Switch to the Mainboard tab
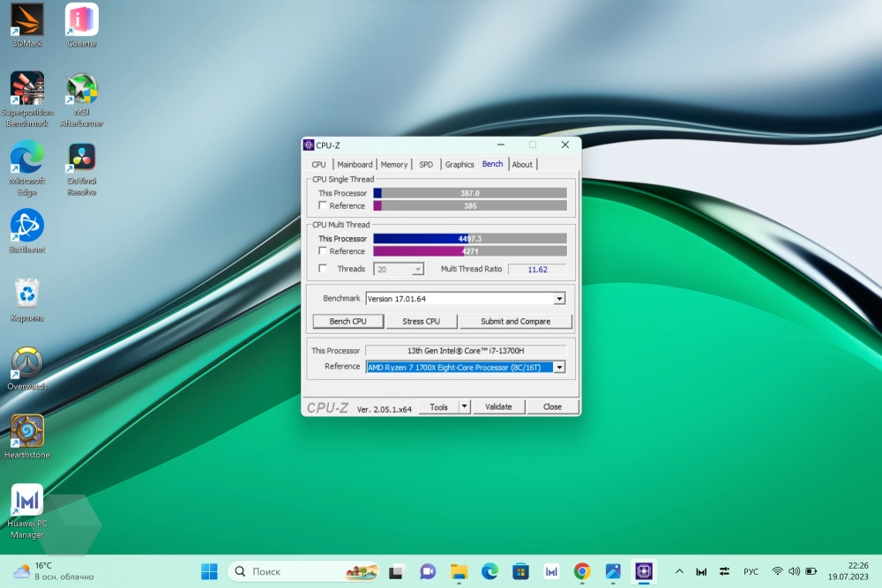Screen dimensions: 882x588 pos(355,164)
